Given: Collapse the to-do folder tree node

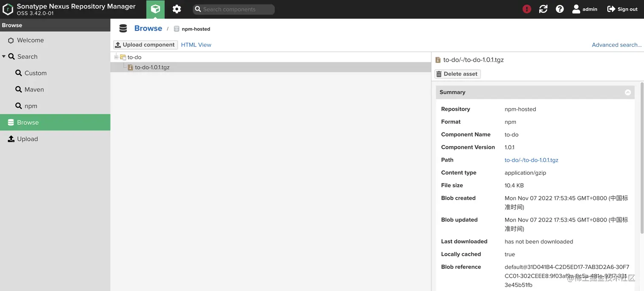Looking at the screenshot, I should 116,57.
